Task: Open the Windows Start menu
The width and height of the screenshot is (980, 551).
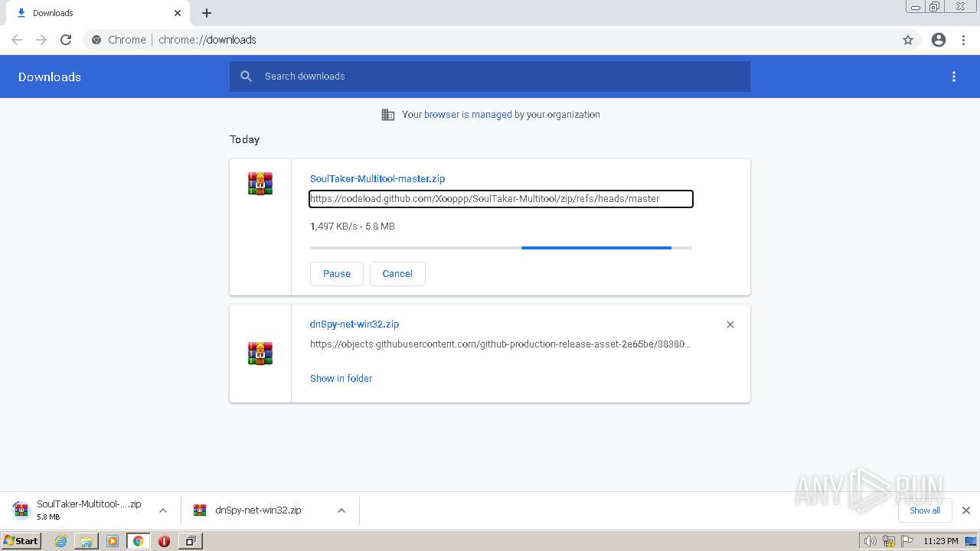Action: pyautogui.click(x=21, y=540)
